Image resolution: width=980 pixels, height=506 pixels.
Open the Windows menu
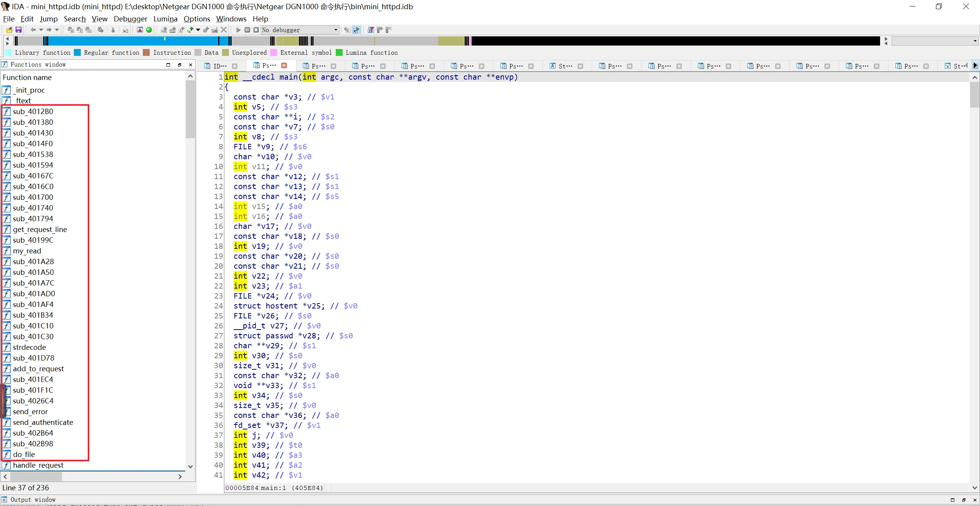[231, 19]
